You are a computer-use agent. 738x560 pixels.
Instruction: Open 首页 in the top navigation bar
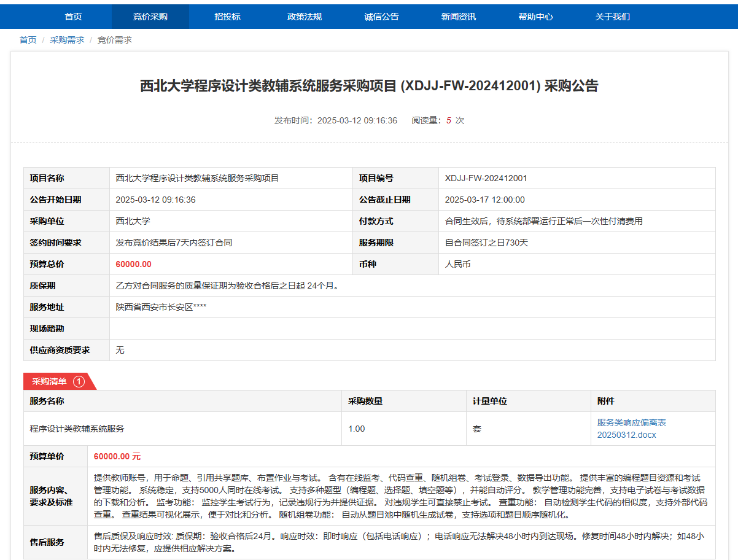pyautogui.click(x=73, y=17)
